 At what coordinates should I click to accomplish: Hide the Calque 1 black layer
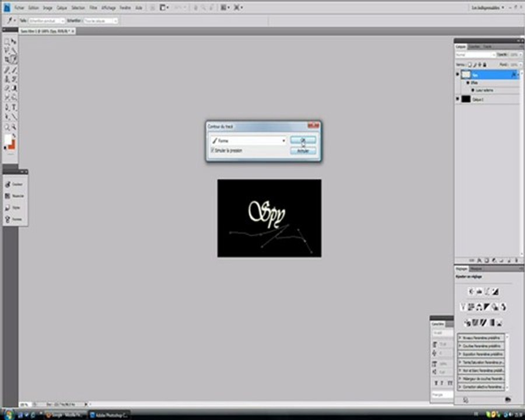458,99
